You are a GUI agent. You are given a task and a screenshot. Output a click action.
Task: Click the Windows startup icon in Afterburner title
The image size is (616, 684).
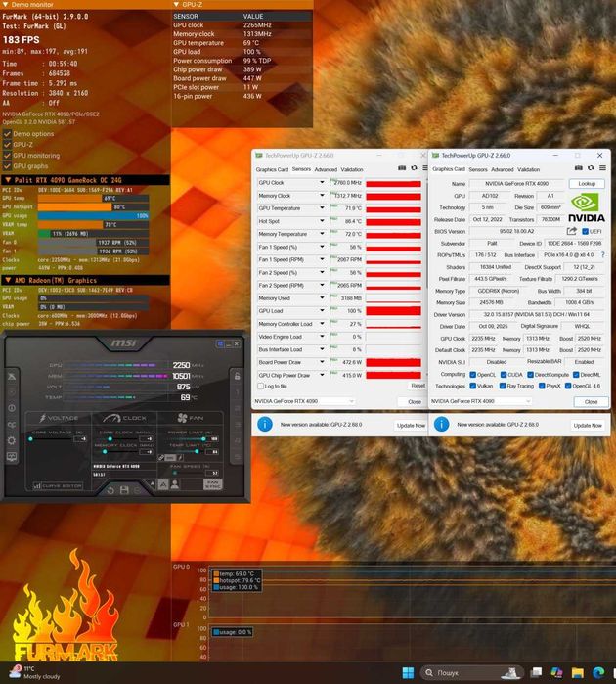220,344
